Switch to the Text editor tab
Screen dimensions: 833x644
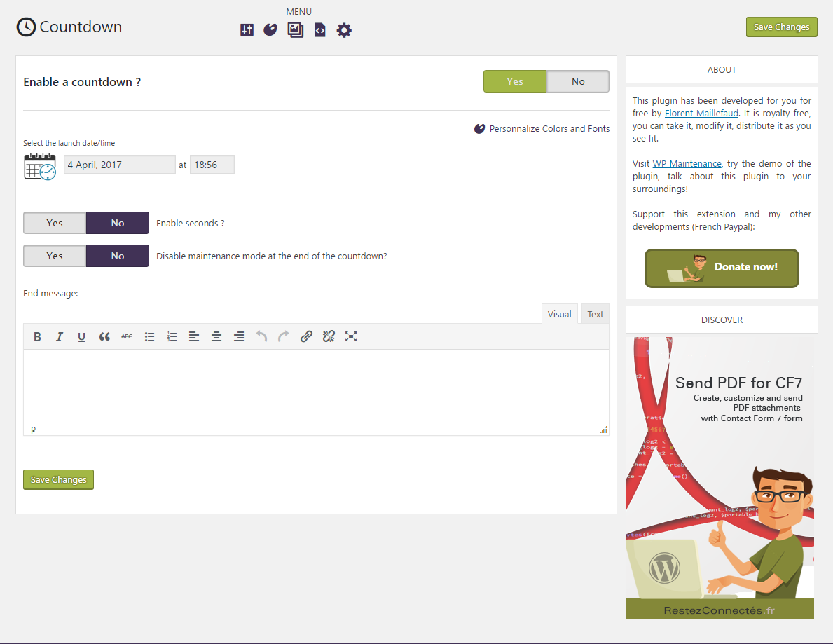pos(595,314)
